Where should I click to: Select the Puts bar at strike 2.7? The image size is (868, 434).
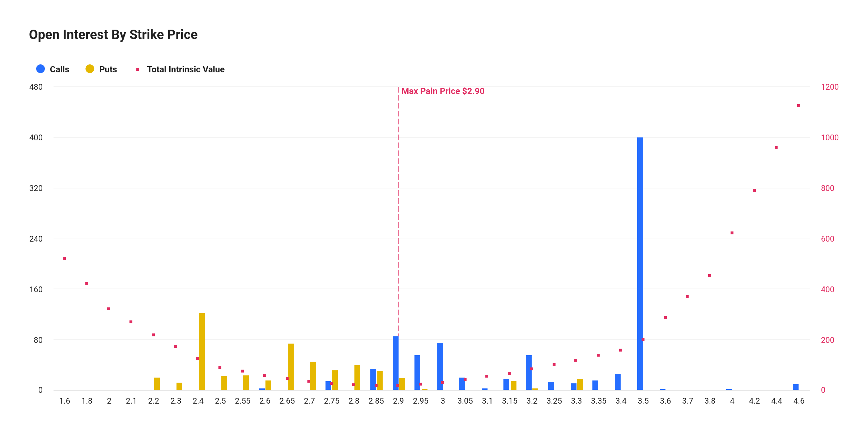[313, 376]
